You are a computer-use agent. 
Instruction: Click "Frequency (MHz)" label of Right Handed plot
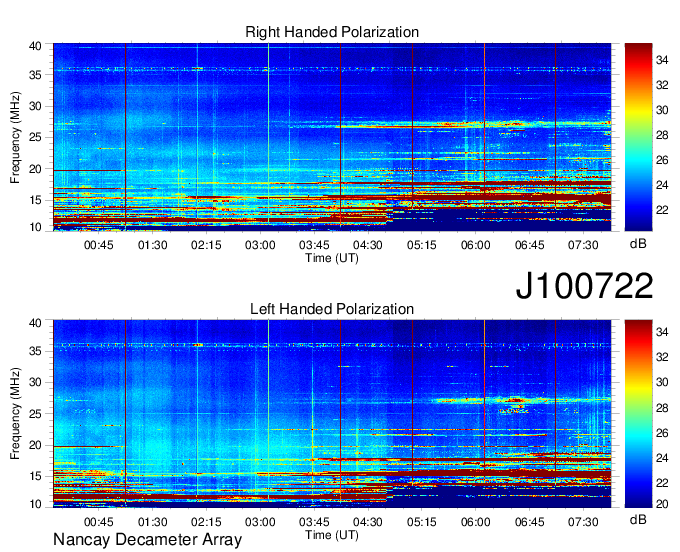pyautogui.click(x=15, y=137)
